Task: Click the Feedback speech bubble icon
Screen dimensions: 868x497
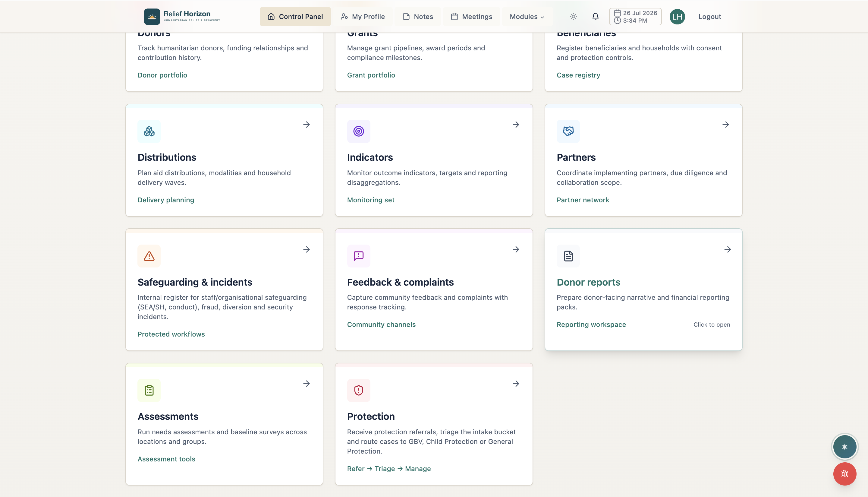Action: tap(358, 256)
